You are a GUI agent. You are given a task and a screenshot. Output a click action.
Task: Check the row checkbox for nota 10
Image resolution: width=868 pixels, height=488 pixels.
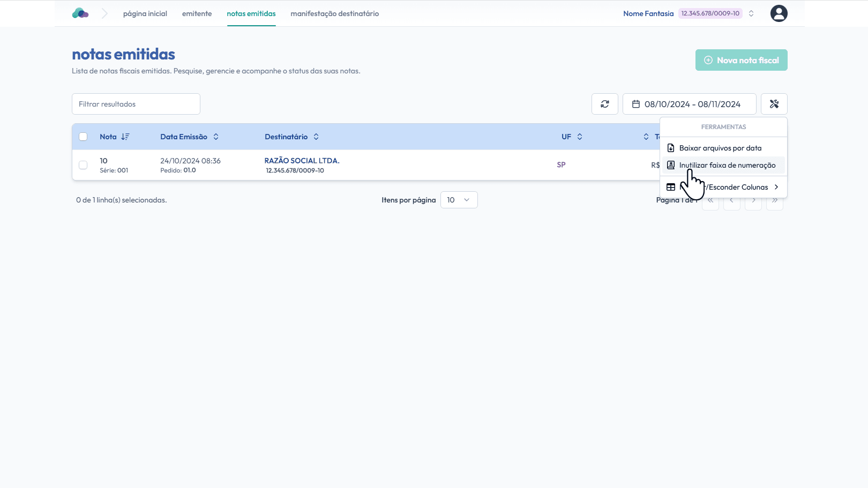[83, 165]
